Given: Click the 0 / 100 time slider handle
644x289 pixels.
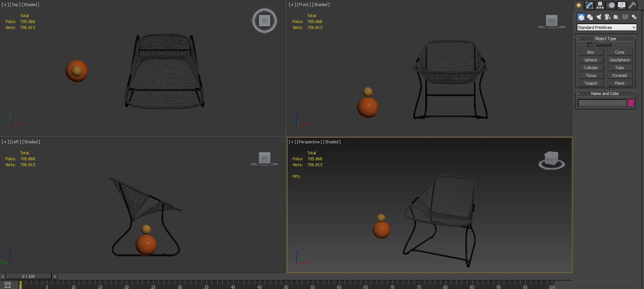Looking at the screenshot, I should tap(29, 276).
